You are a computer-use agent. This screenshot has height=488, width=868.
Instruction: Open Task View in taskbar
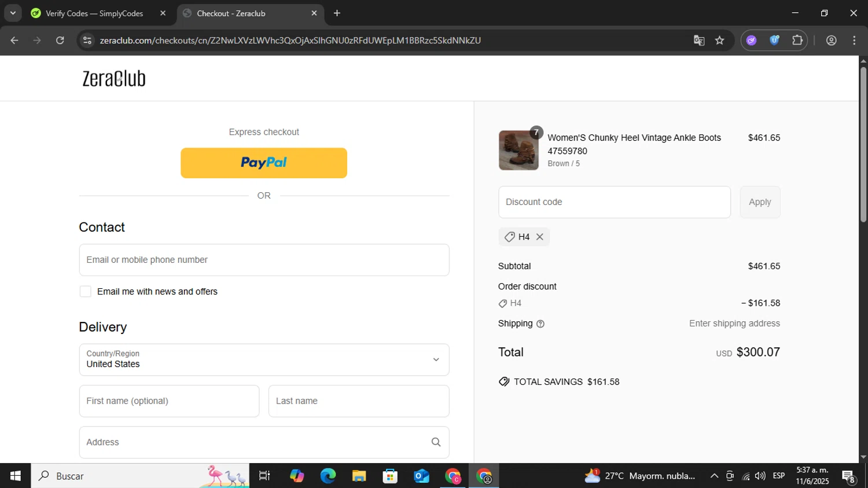click(x=264, y=476)
